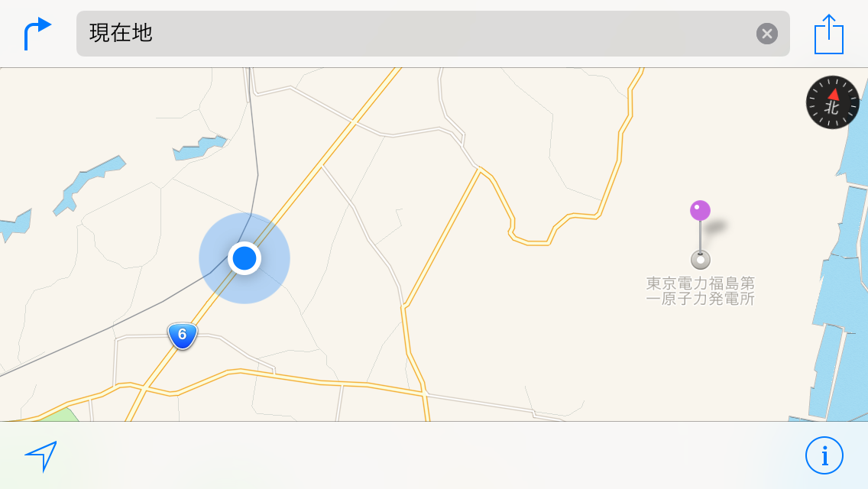Open the map info button
This screenshot has width=868, height=489.
pyautogui.click(x=824, y=456)
